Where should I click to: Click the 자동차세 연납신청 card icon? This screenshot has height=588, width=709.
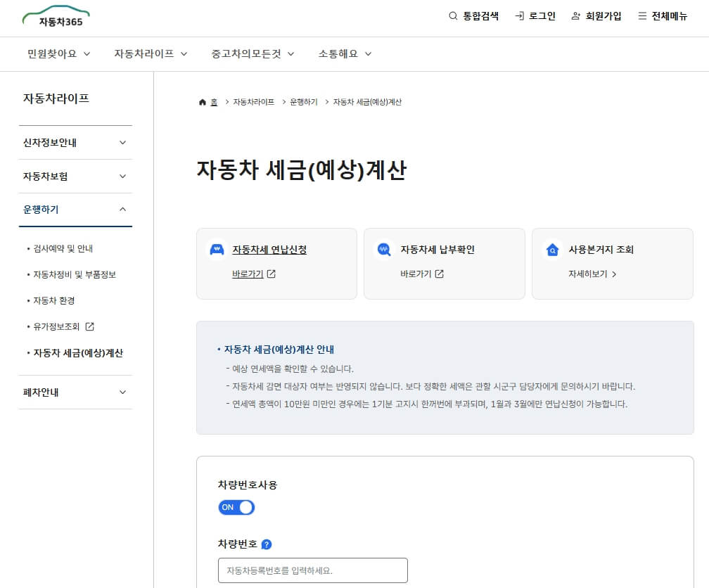(x=218, y=248)
